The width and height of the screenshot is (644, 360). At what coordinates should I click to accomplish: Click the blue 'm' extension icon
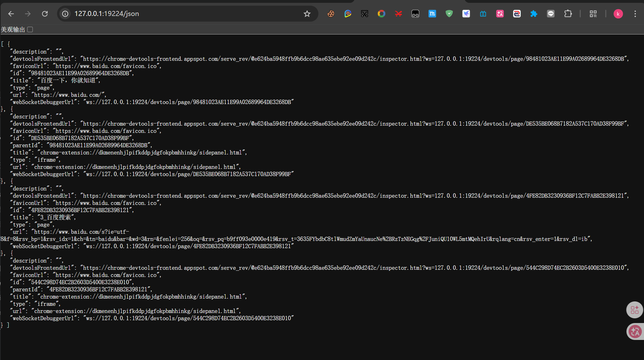coord(432,14)
